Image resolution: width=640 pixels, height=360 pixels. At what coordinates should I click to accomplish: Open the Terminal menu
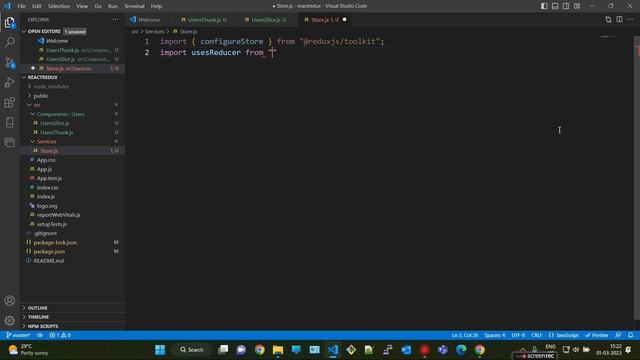click(x=134, y=6)
